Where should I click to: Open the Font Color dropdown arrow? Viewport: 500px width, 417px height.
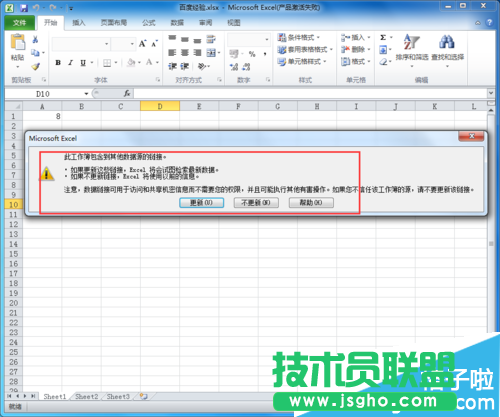tap(157, 62)
